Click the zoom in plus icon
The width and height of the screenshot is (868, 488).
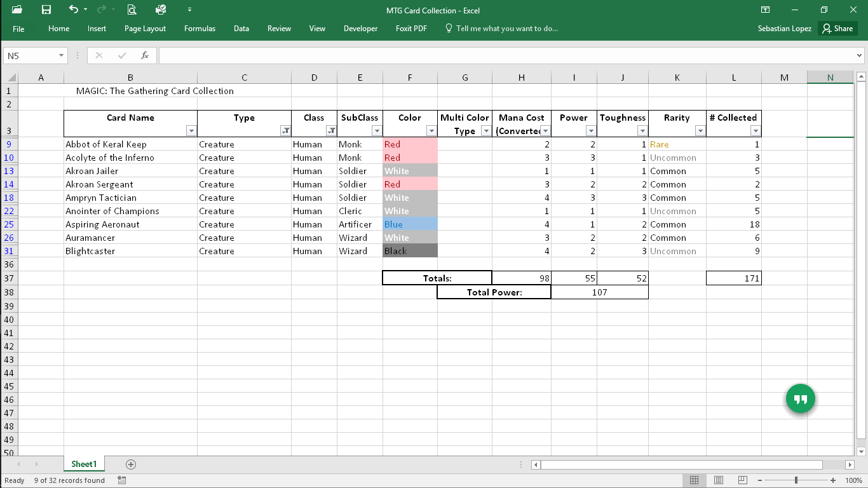click(833, 480)
